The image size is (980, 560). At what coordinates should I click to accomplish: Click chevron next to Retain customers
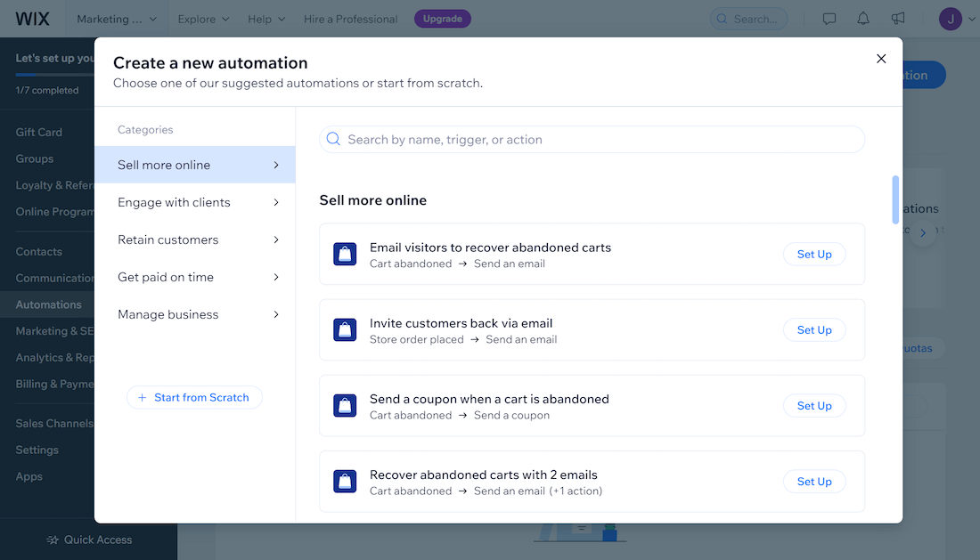[276, 239]
